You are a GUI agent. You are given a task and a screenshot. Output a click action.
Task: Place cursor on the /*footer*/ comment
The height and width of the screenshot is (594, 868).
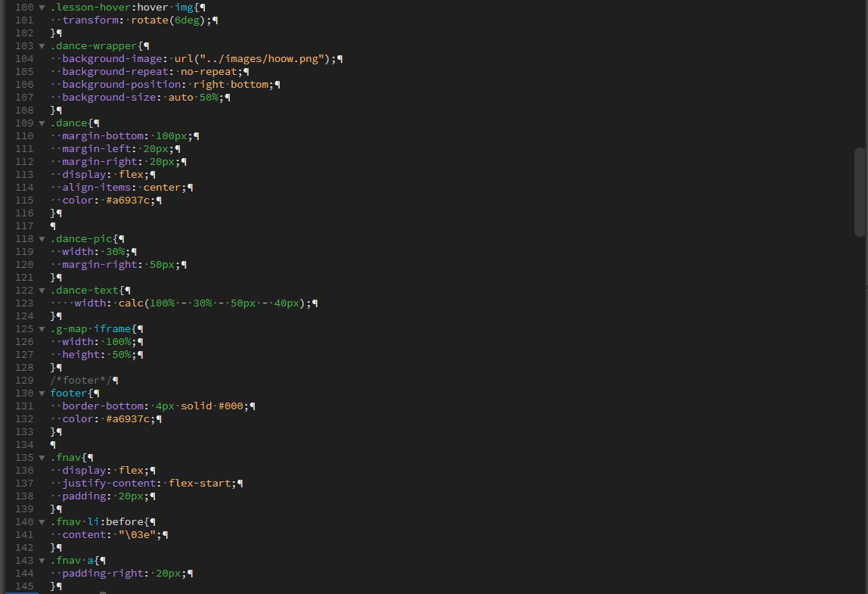click(80, 381)
